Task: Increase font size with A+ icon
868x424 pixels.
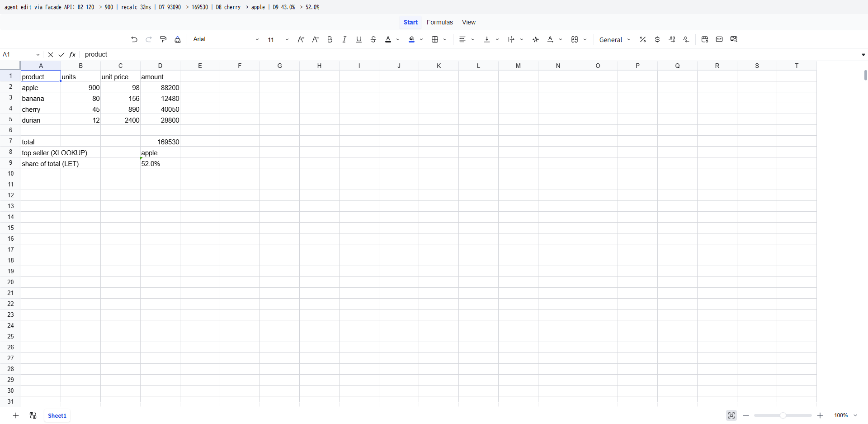Action: coord(301,39)
